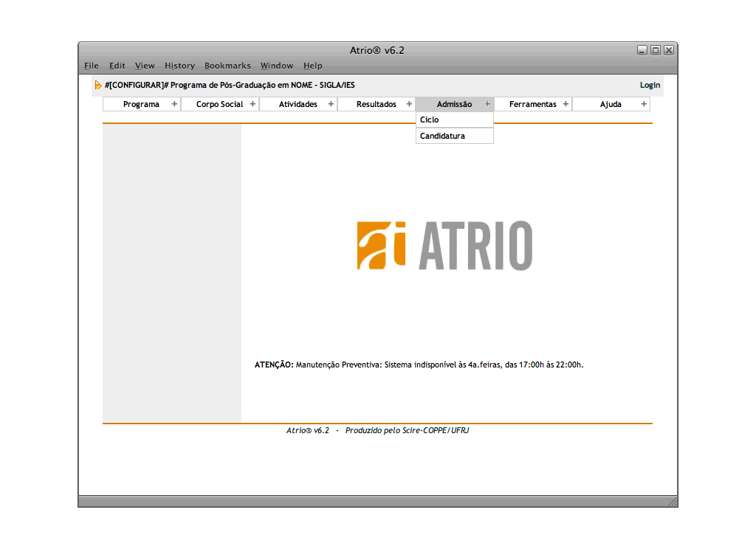Viewport: 756px width, 549px height.
Task: Expand the Atividades plus icon
Action: (331, 104)
